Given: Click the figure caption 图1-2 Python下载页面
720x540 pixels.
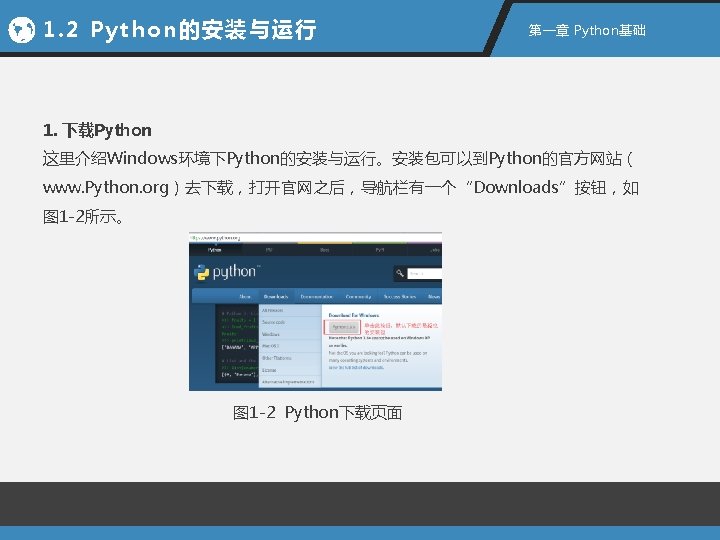Looking at the screenshot, I should 317,413.
